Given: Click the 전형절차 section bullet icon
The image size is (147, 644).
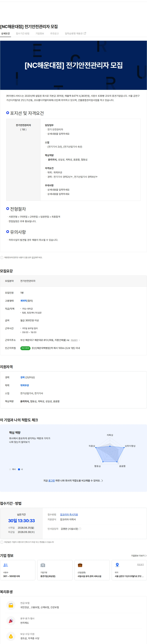Looking at the screenshot, I should pos(8,209).
